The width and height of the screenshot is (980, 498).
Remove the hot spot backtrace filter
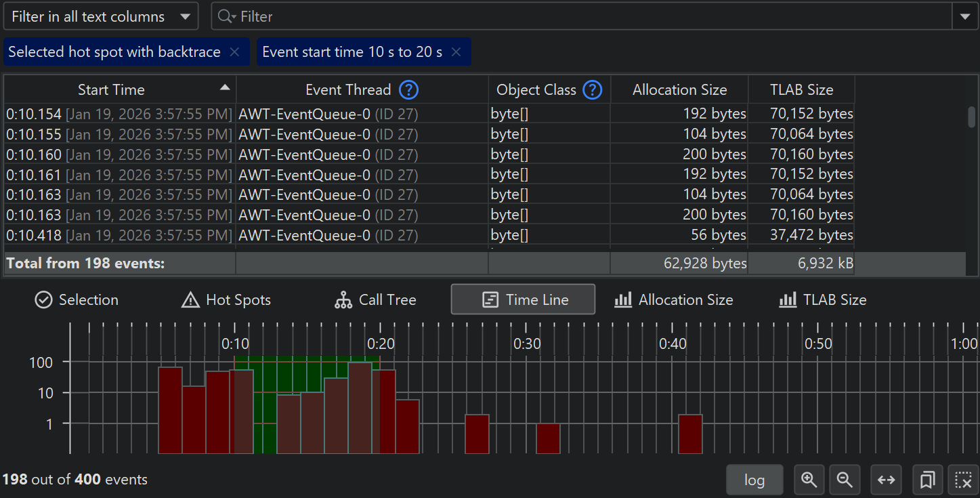[x=234, y=52]
